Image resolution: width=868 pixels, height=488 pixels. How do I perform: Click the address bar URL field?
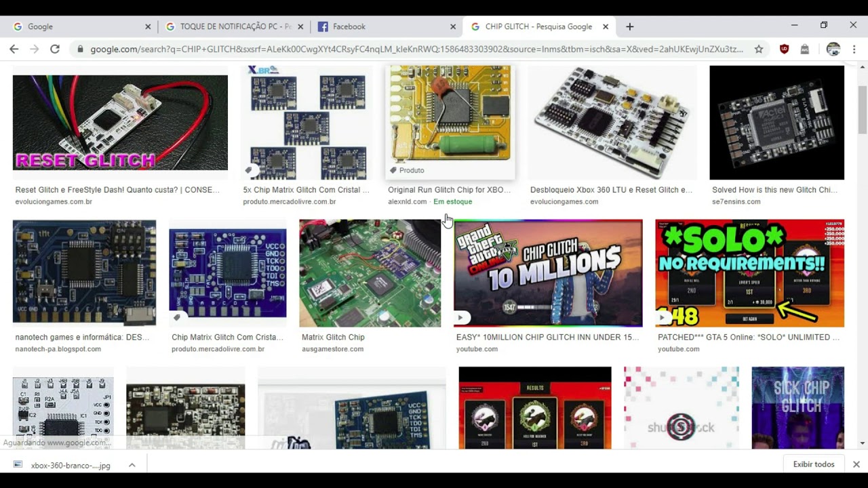click(416, 49)
